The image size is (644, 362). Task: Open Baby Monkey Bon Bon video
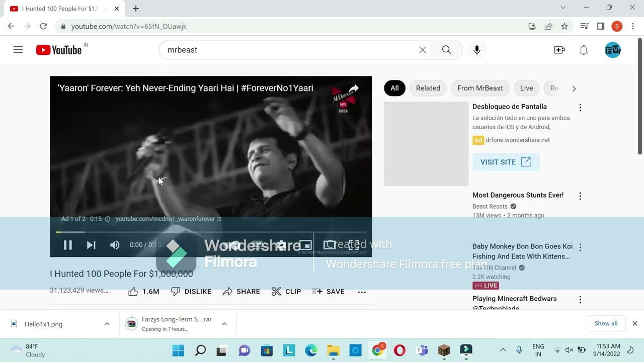pyautogui.click(x=522, y=251)
